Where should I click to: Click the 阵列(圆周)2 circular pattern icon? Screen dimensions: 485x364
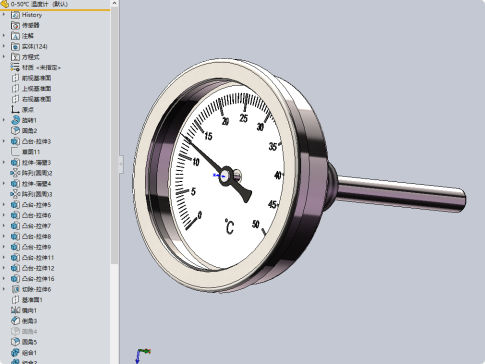[15, 173]
